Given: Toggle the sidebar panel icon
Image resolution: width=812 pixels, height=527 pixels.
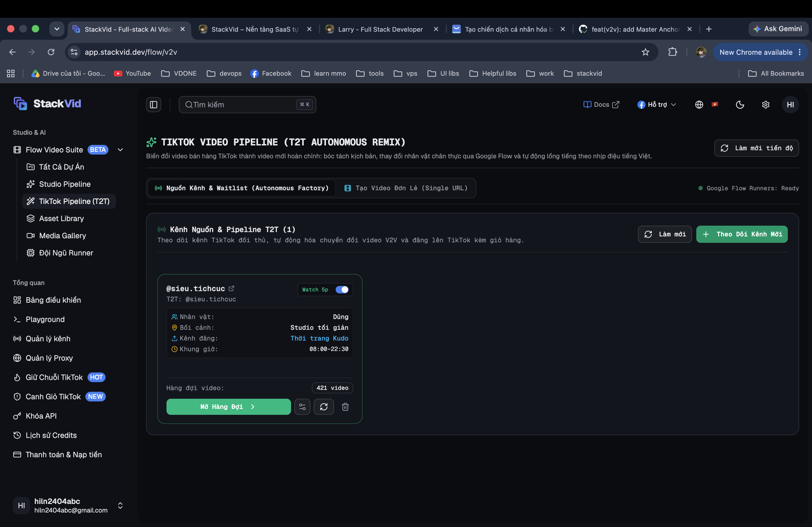Looking at the screenshot, I should (154, 105).
